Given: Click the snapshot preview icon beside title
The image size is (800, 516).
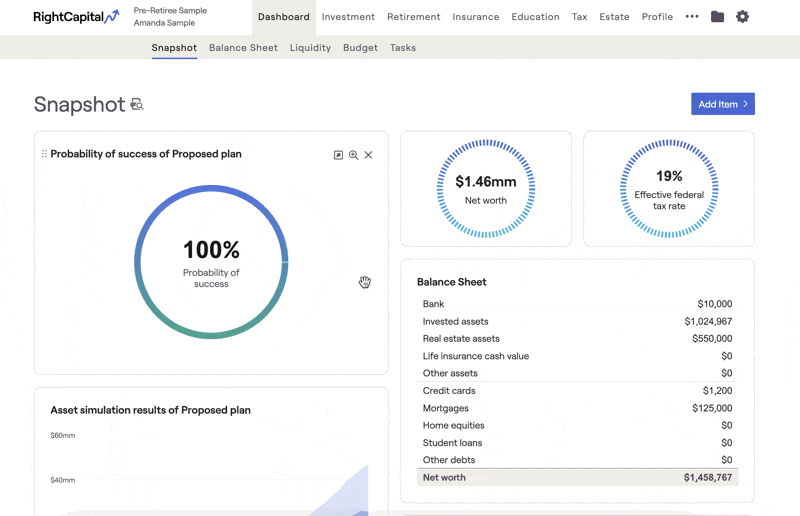Looking at the screenshot, I should (137, 104).
